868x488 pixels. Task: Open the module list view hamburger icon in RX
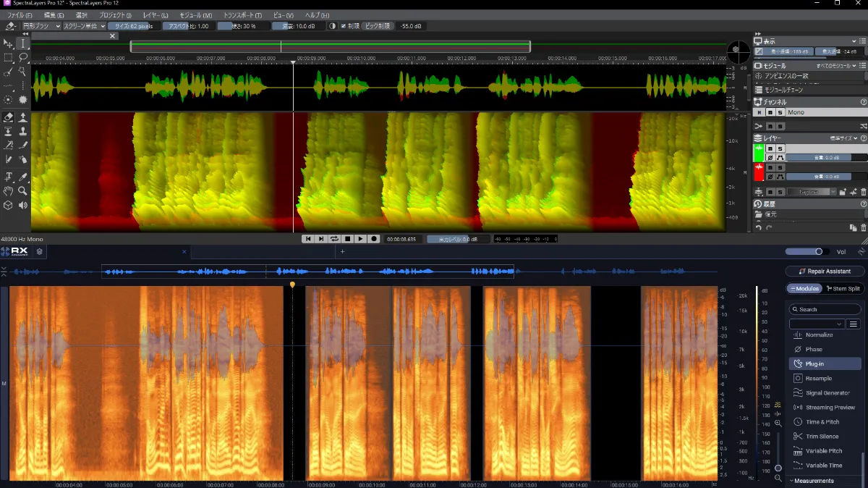tap(854, 324)
